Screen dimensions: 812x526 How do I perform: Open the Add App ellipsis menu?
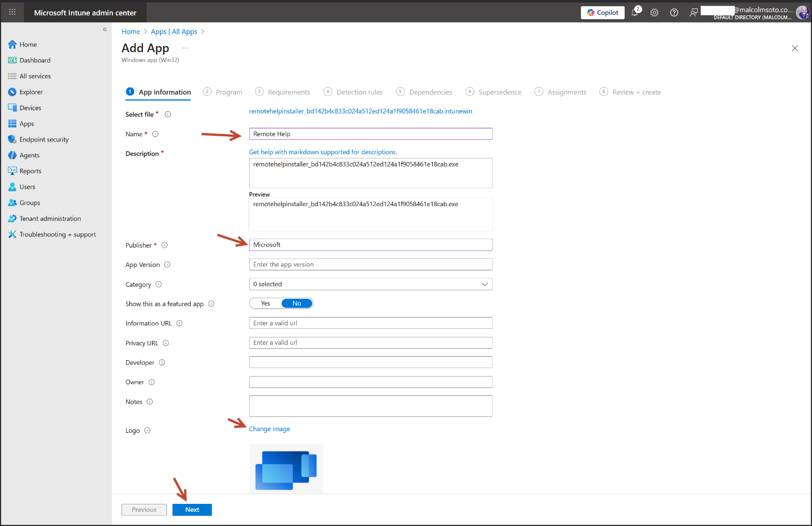[x=185, y=48]
